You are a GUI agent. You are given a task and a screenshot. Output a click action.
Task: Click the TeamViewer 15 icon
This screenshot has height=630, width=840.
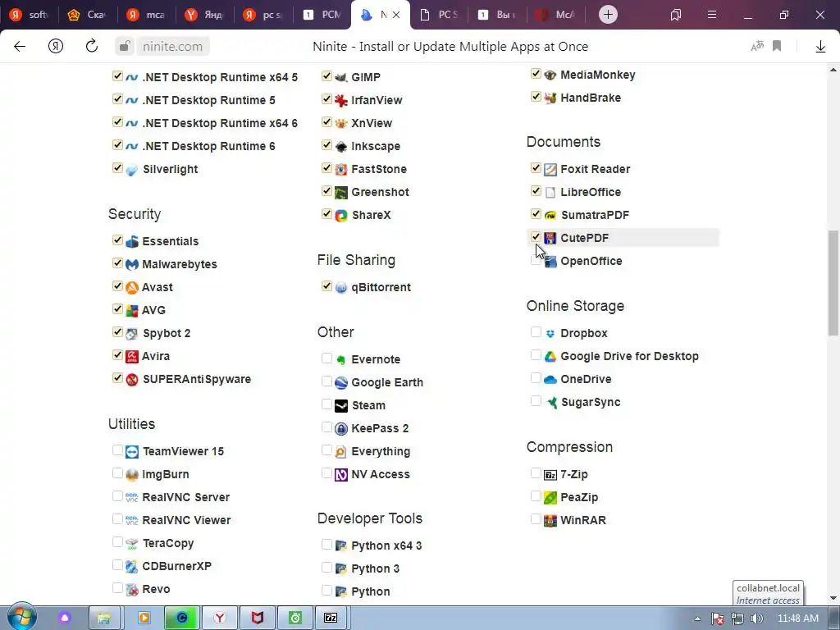pyautogui.click(x=132, y=452)
